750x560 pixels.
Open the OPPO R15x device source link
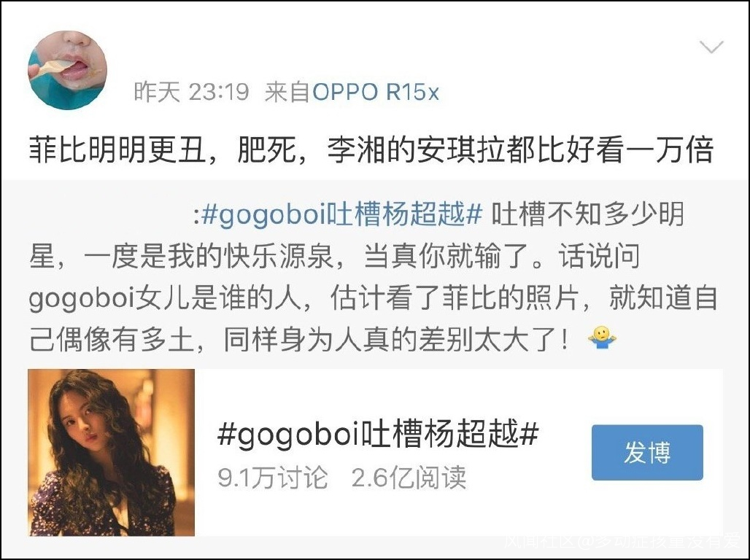click(x=376, y=92)
